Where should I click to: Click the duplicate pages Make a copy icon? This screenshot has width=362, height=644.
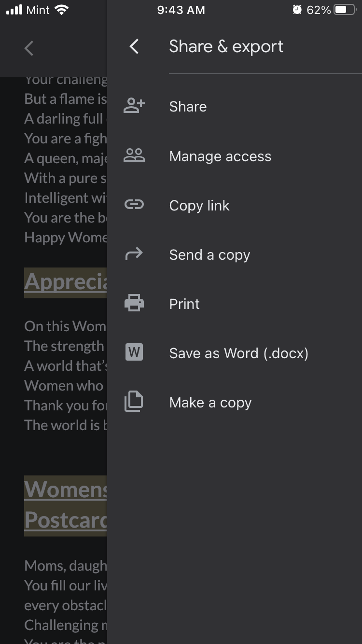click(x=134, y=402)
